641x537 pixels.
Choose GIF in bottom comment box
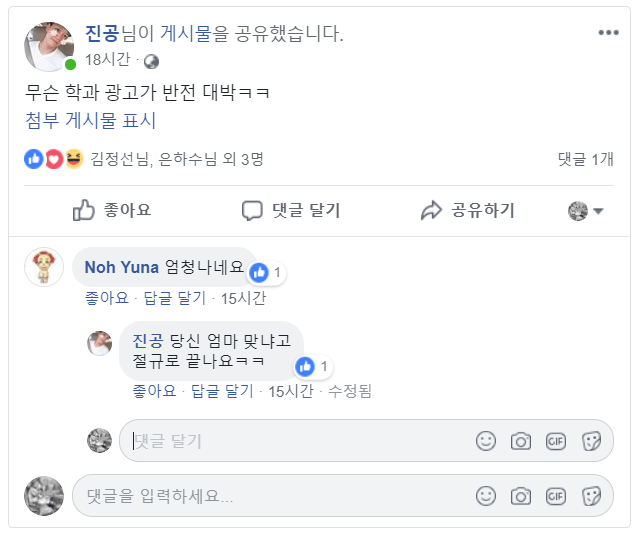tap(556, 495)
